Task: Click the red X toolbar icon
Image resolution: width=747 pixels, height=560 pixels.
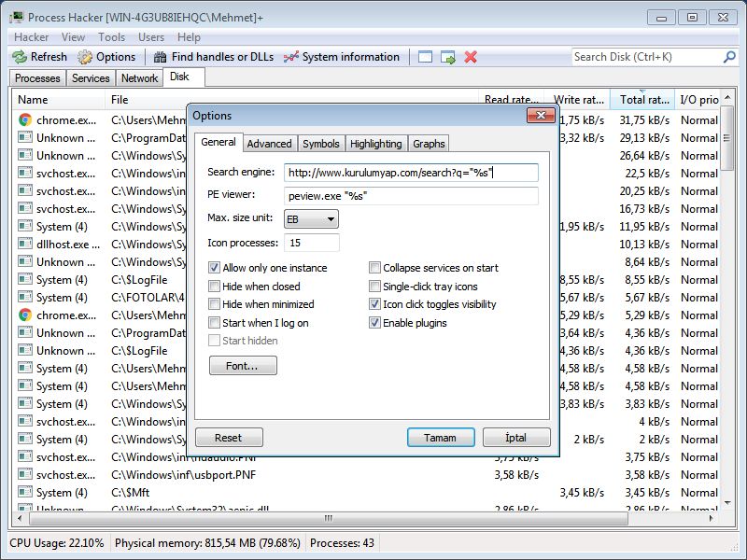Action: point(471,57)
